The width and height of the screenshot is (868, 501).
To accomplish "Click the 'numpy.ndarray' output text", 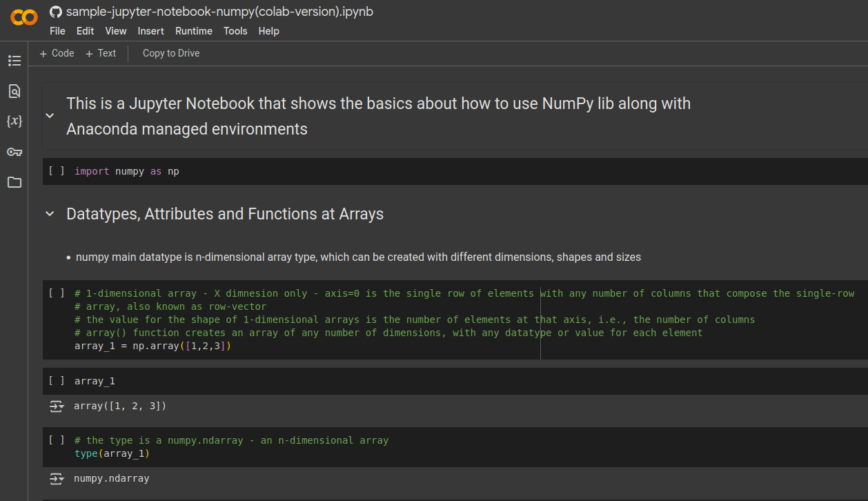I will 112,479.
